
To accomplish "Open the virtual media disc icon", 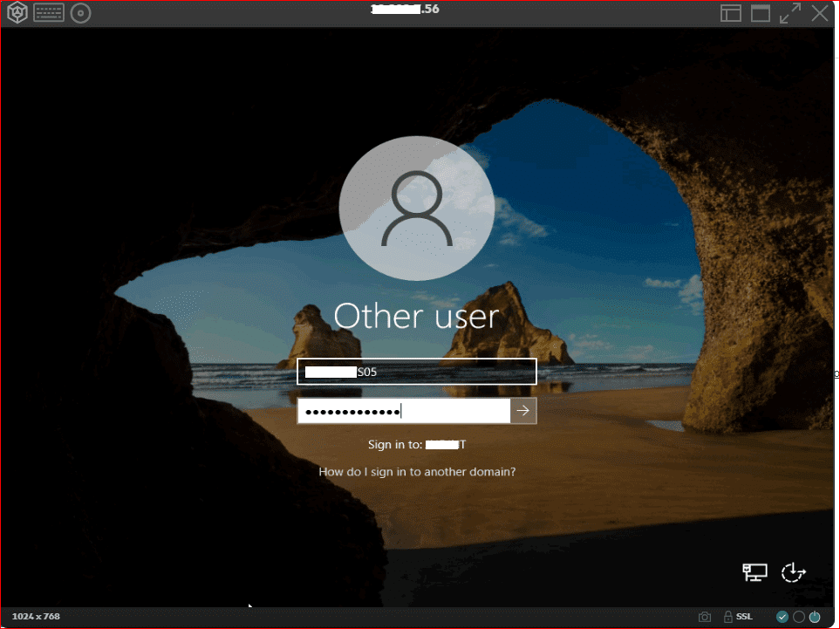I will [80, 13].
